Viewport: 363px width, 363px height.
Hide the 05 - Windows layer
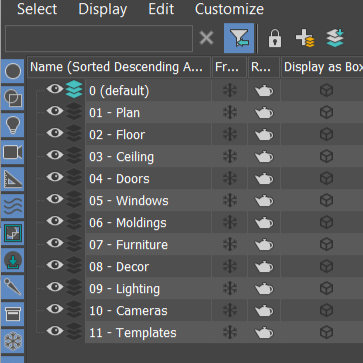pos(55,199)
